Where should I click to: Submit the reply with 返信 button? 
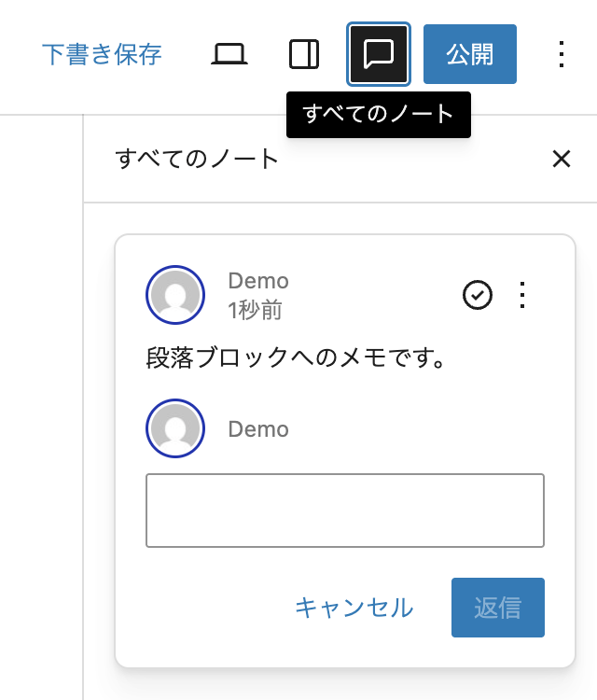[x=497, y=608]
